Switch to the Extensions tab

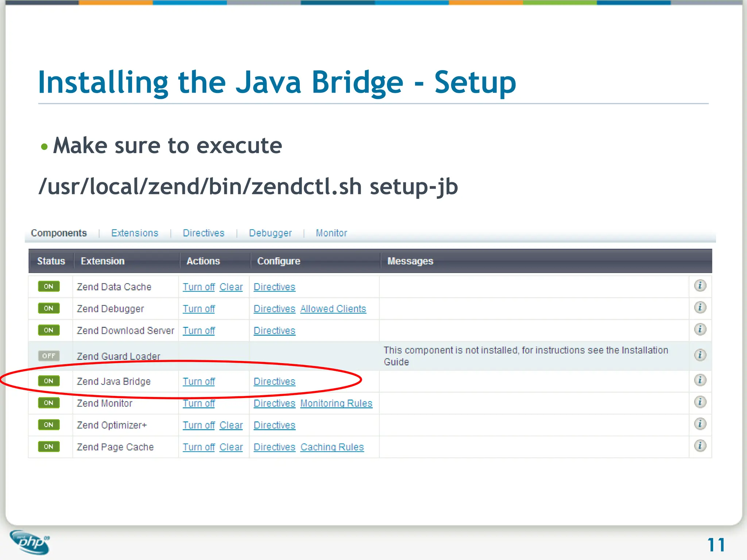[x=135, y=233]
